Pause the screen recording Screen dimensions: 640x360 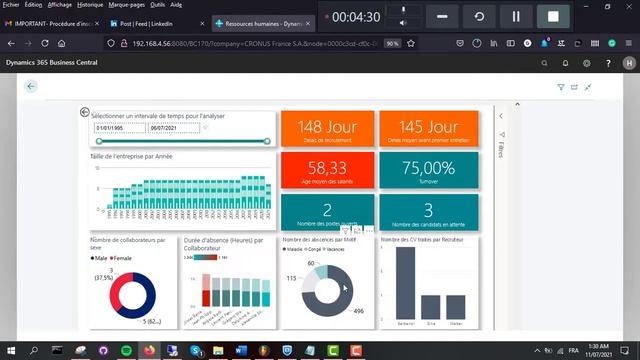[x=516, y=16]
